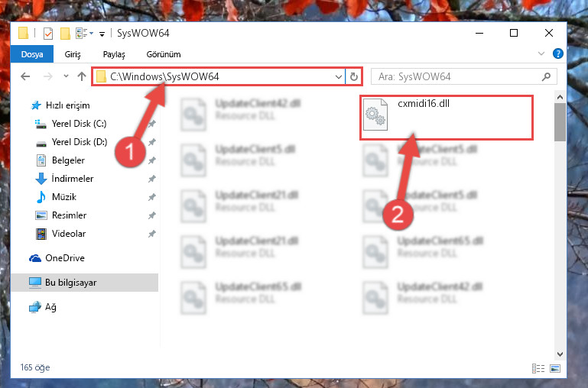Expand the address bar history dropdown
Viewport: 588px width, 388px height.
[x=338, y=77]
